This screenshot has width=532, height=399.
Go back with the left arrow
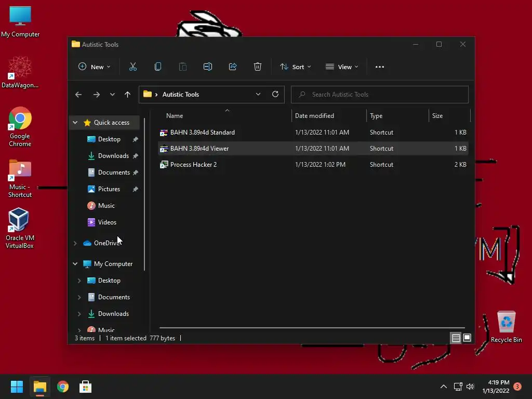pos(78,95)
